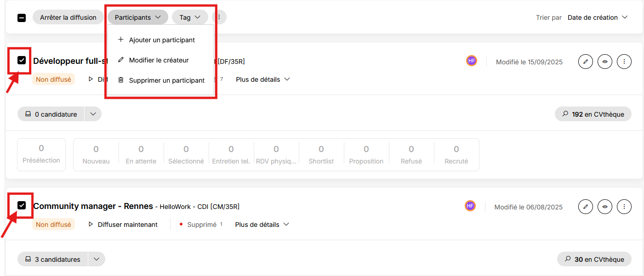
Task: Click Diffuser maintenant on Community manager offer
Action: 123,225
